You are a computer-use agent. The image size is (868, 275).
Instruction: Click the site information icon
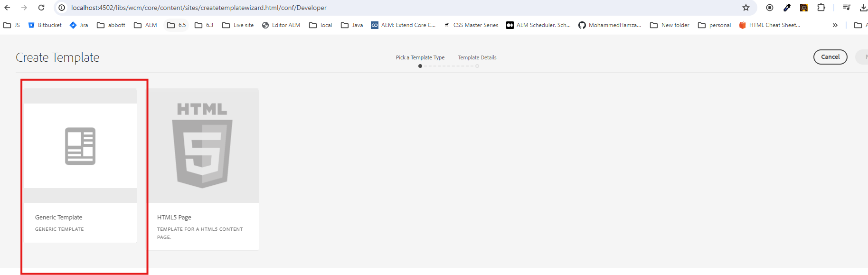62,8
